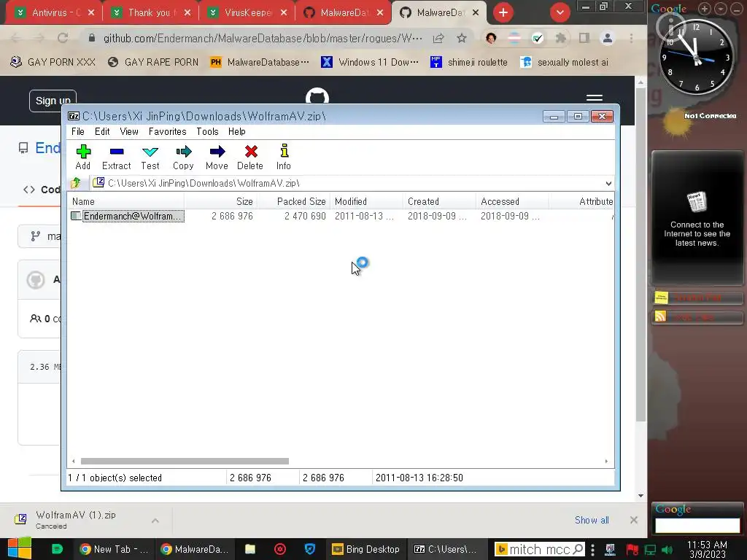Switch to the Antivirus browser tab
The height and width of the screenshot is (560, 747).
click(x=54, y=12)
